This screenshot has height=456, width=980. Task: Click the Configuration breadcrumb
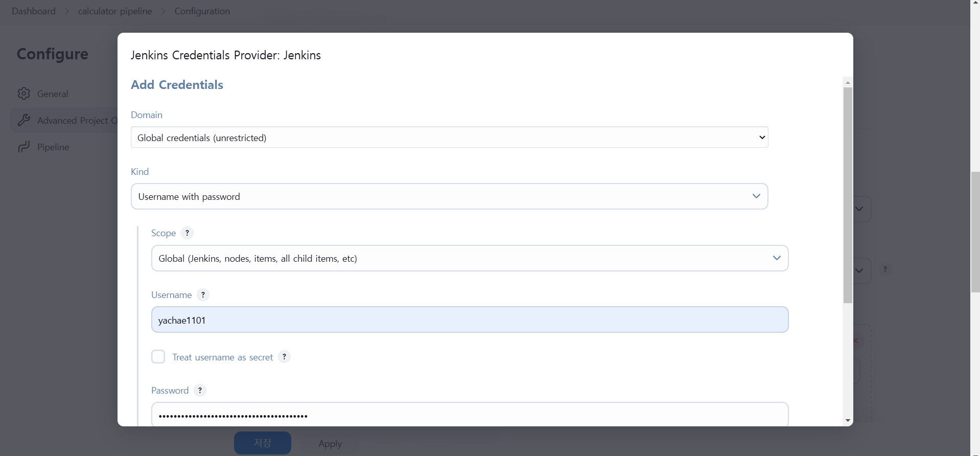click(x=202, y=11)
